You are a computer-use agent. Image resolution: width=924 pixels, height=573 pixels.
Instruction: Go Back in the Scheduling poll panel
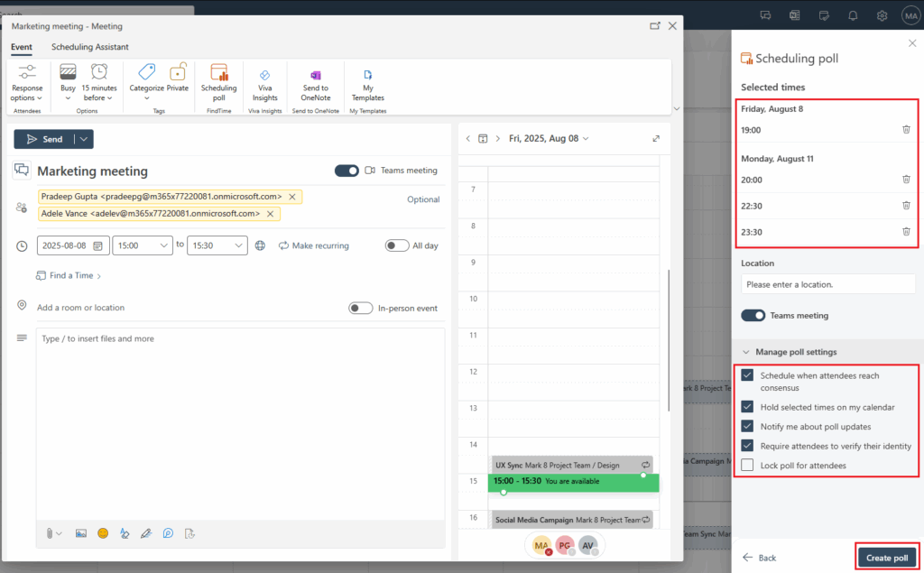coord(759,558)
